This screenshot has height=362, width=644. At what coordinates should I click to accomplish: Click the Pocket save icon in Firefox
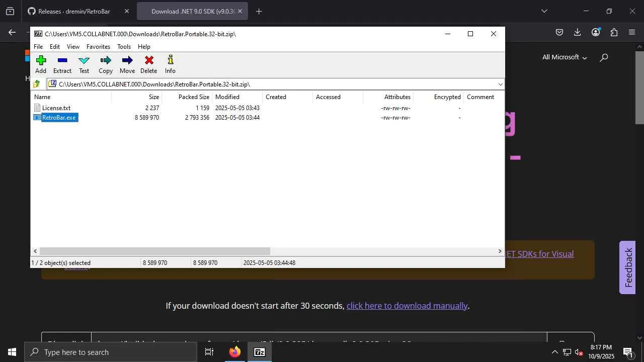[x=559, y=32]
